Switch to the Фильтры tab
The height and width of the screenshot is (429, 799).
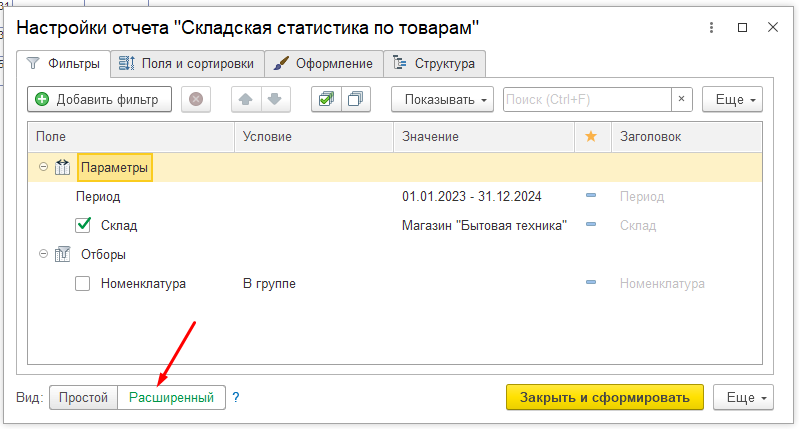tap(64, 64)
